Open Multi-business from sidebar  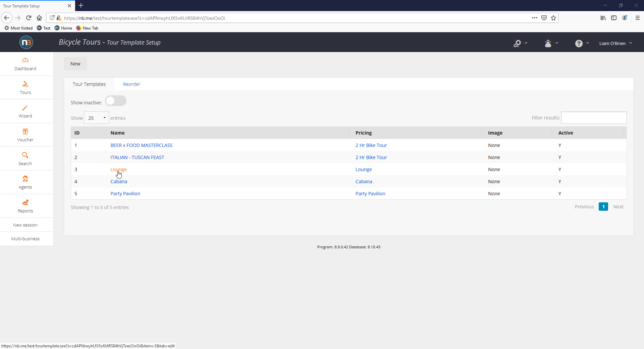[x=25, y=239]
